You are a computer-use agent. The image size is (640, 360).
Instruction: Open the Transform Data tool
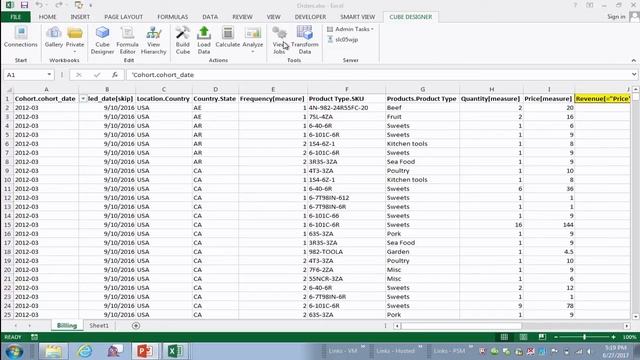coord(304,40)
